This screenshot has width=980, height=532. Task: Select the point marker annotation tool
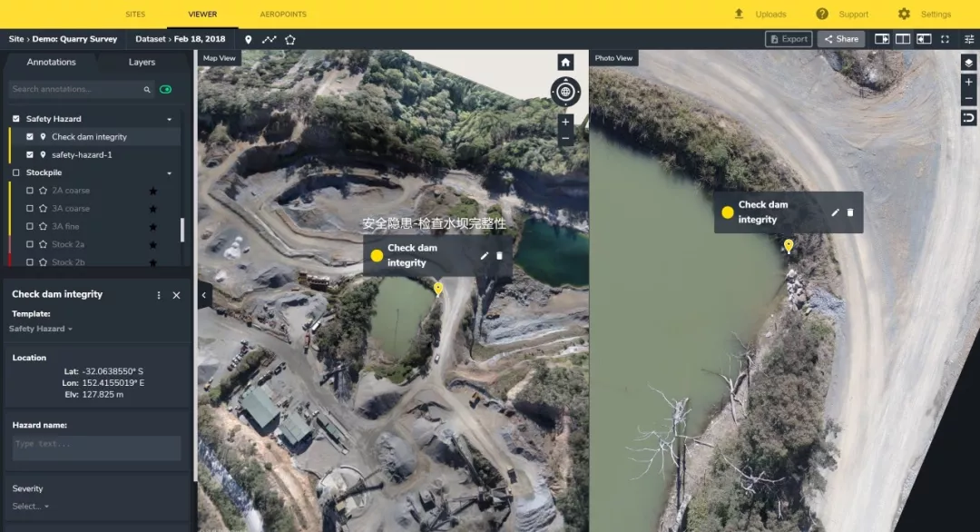coord(249,40)
